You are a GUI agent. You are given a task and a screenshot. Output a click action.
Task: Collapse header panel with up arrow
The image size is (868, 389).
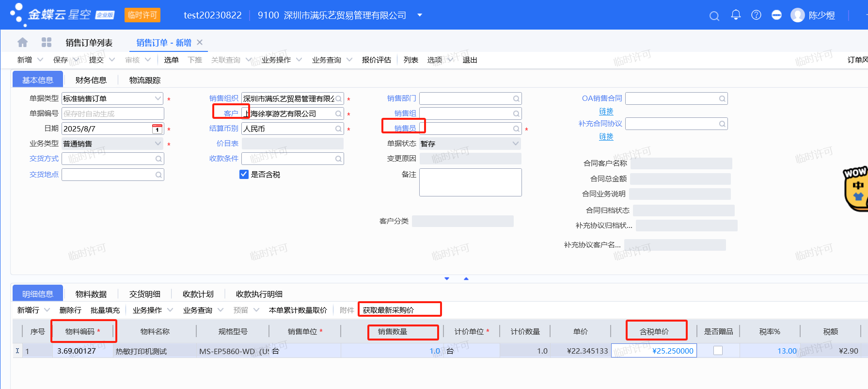pos(466,279)
